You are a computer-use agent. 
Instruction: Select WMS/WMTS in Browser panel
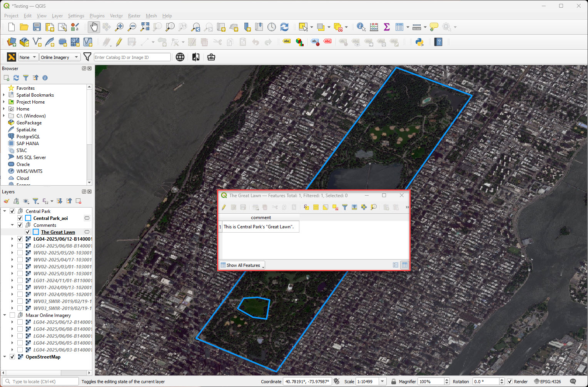tap(29, 171)
